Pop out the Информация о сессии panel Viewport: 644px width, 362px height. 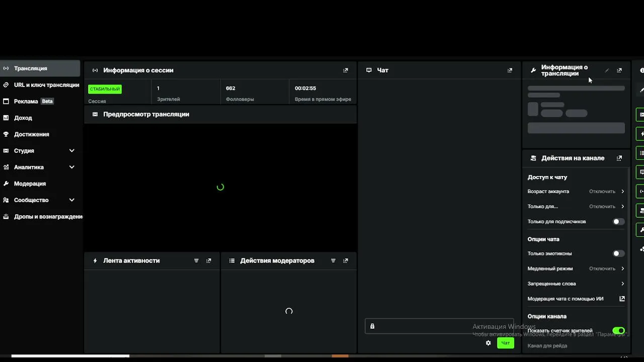pos(345,70)
